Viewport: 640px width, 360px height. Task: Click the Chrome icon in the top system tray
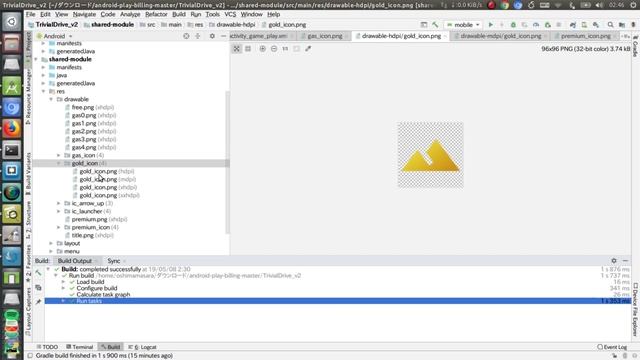coord(505,5)
